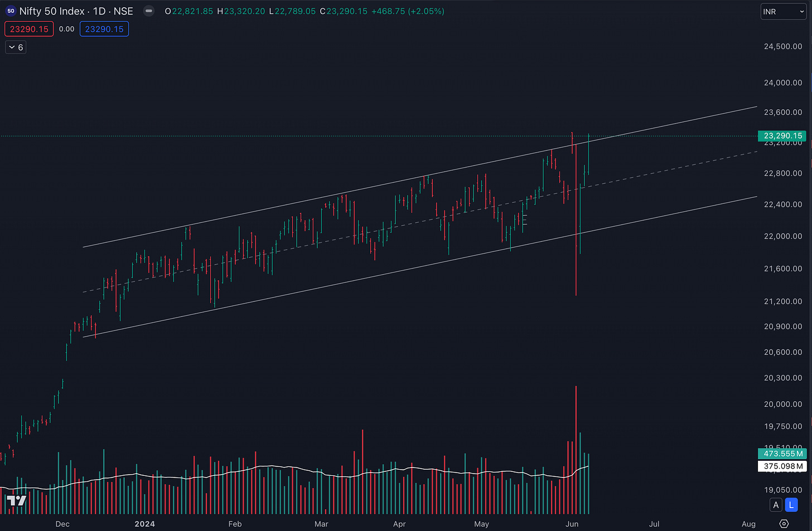Click the low value 22,789.05
Image resolution: width=812 pixels, height=531 pixels.
pos(295,11)
